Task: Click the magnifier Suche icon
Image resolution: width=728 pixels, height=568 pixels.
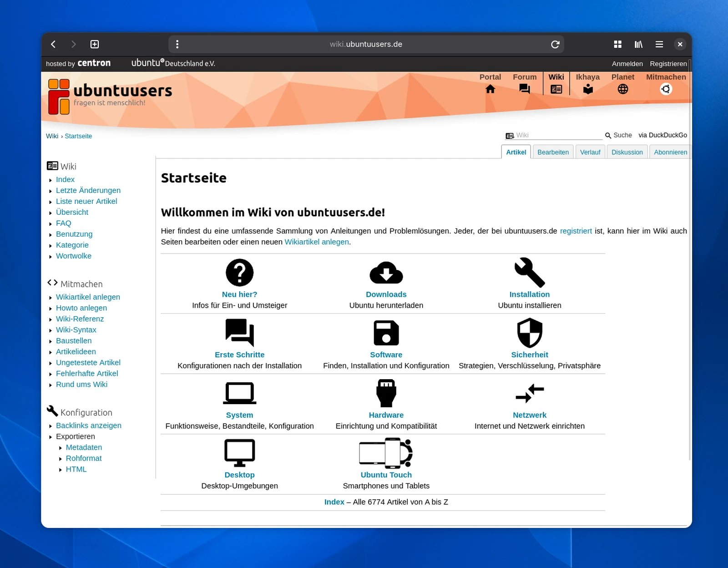Action: tap(608, 136)
